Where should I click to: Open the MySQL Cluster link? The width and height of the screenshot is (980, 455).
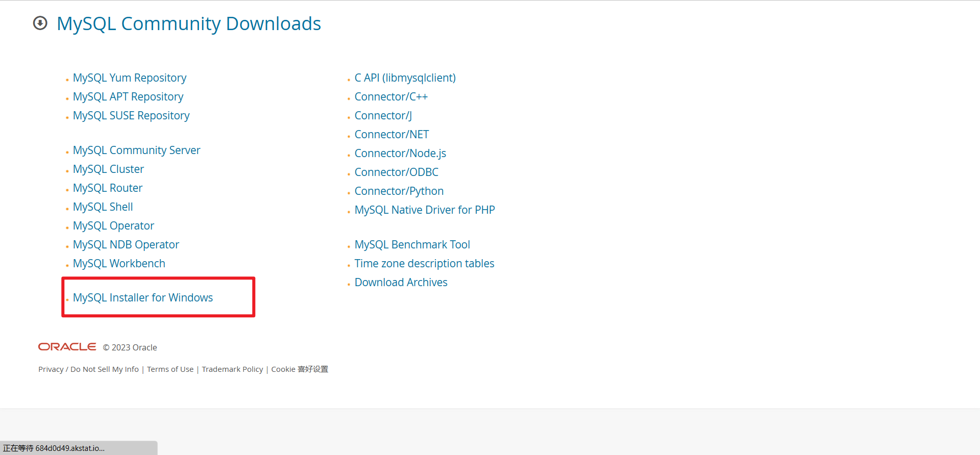[108, 169]
